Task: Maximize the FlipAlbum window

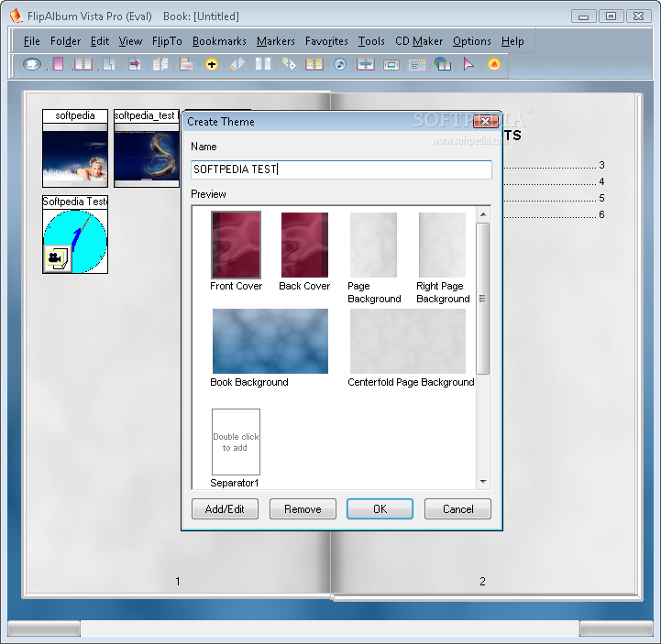Action: click(x=611, y=16)
